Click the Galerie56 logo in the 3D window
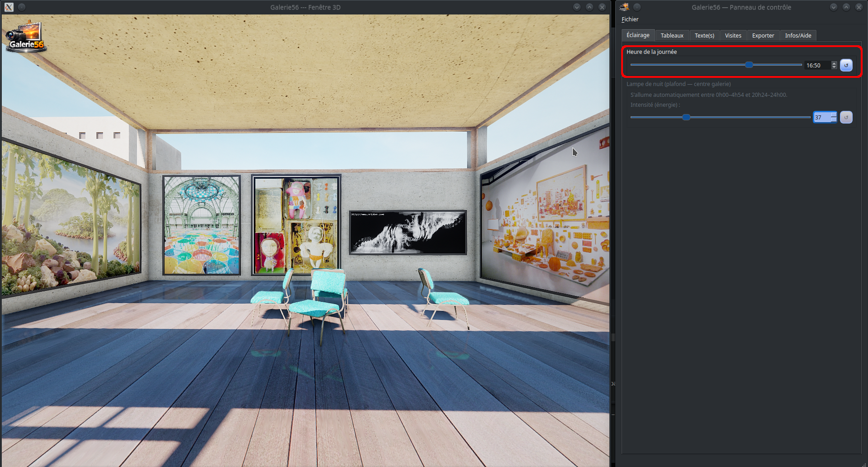 pos(26,37)
